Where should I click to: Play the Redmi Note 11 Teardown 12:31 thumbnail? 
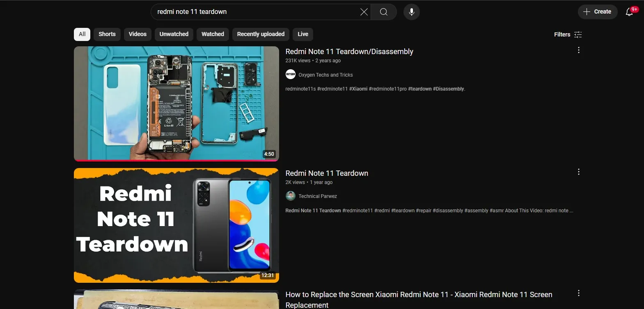[176, 225]
